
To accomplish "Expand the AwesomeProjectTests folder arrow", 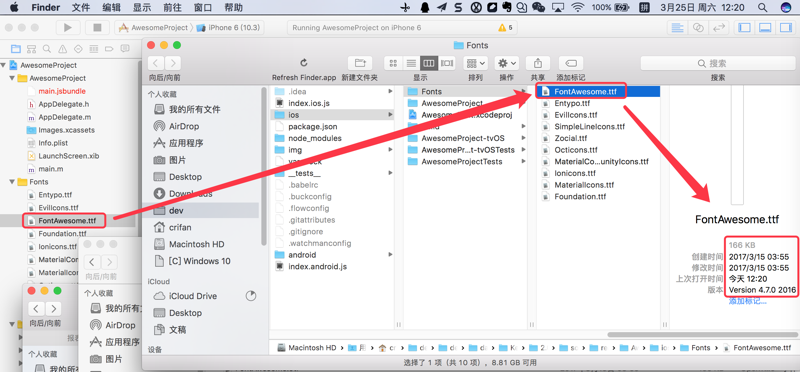I will pos(523,161).
